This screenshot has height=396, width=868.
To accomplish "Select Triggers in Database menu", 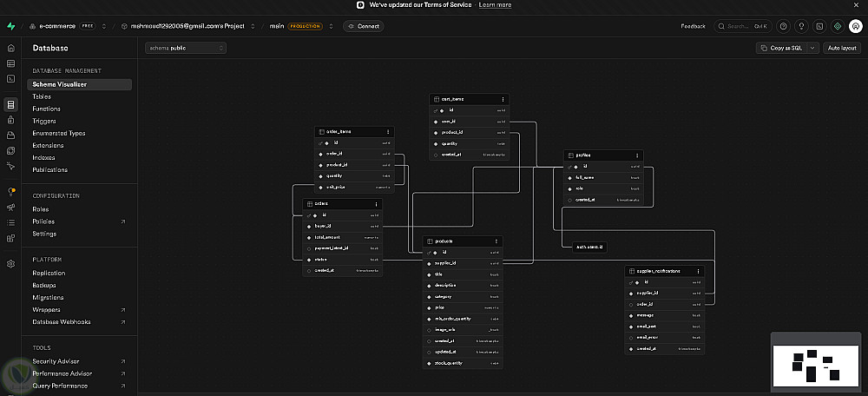I will click(43, 122).
